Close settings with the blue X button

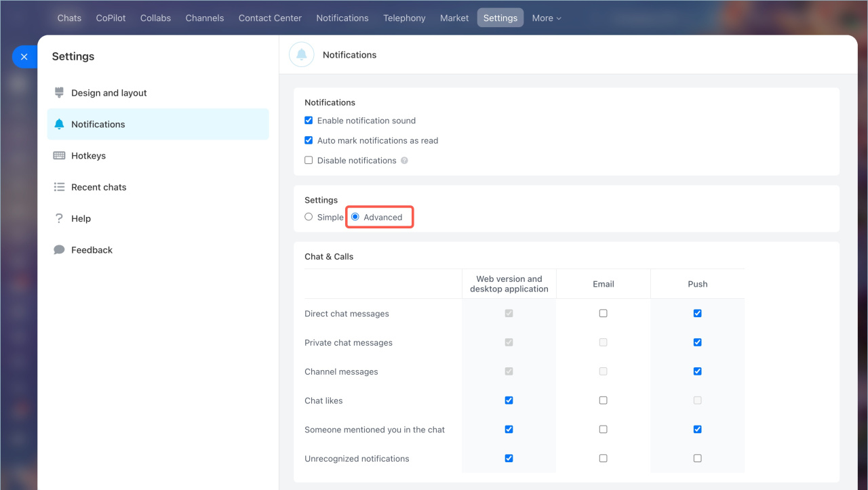pos(24,57)
